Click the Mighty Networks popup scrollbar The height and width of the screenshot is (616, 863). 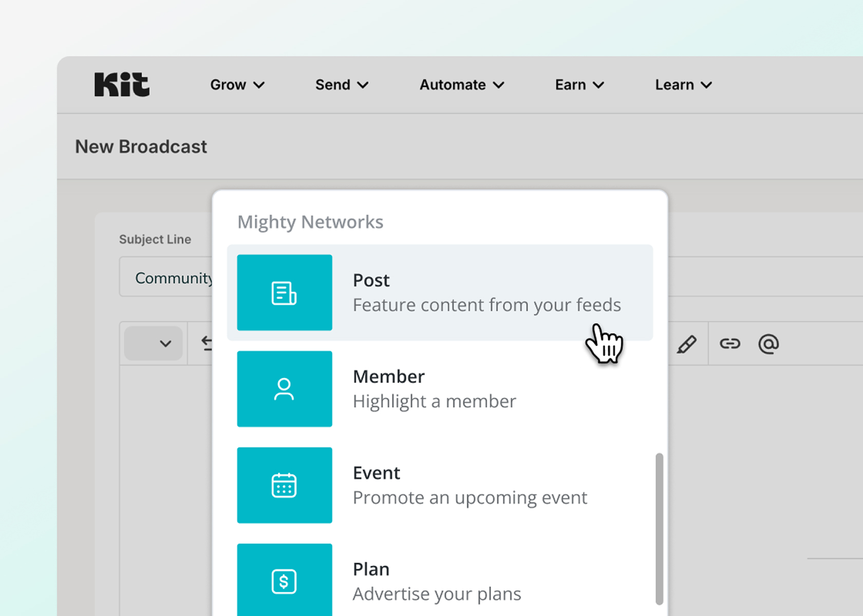[x=660, y=529]
